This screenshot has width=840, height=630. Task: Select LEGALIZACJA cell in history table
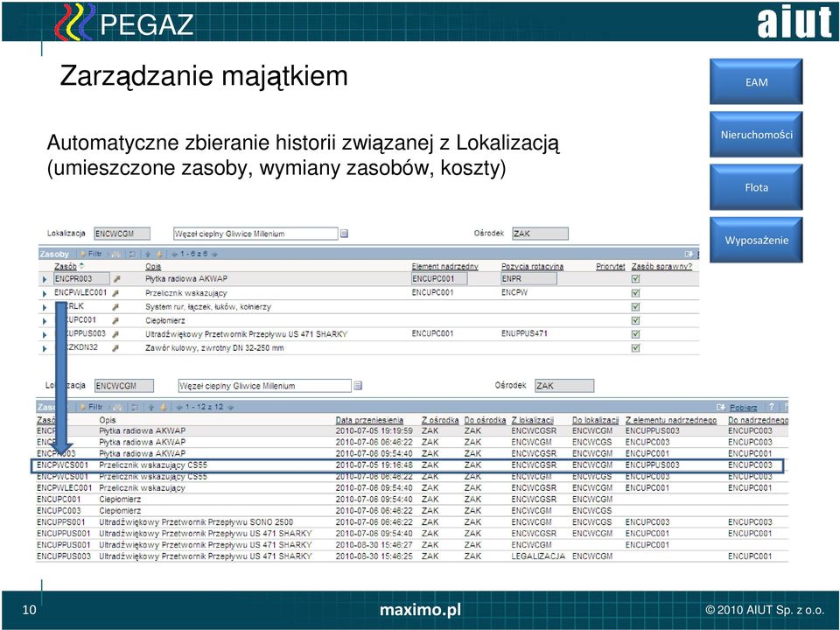(x=538, y=556)
